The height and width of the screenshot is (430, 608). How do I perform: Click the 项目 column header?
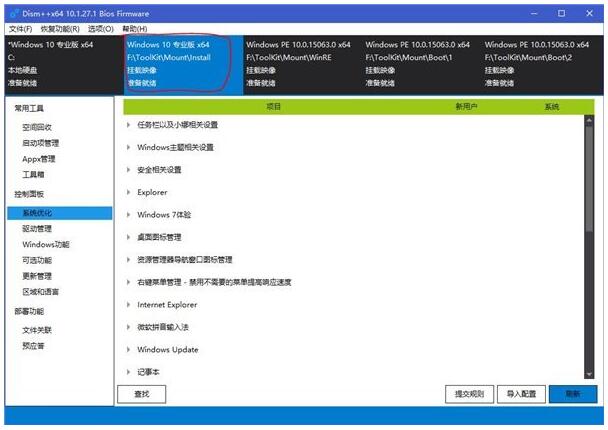coord(273,107)
